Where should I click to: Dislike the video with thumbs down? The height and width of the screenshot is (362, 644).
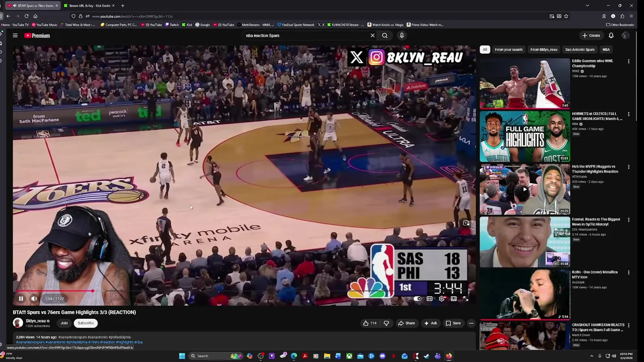coord(386,323)
